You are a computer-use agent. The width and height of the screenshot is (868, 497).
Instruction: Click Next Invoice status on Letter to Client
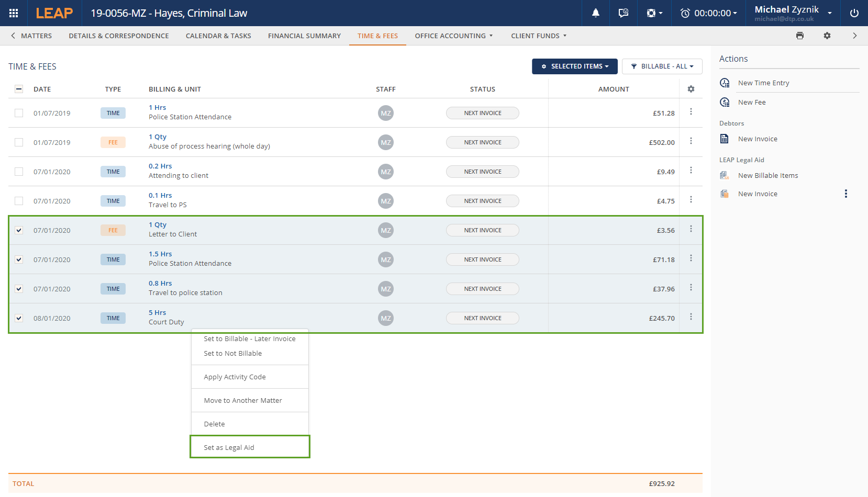click(482, 230)
